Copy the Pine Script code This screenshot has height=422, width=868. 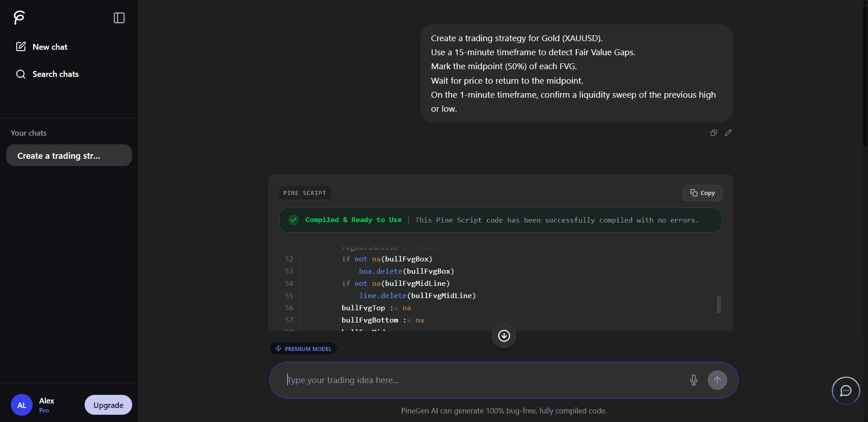[702, 193]
